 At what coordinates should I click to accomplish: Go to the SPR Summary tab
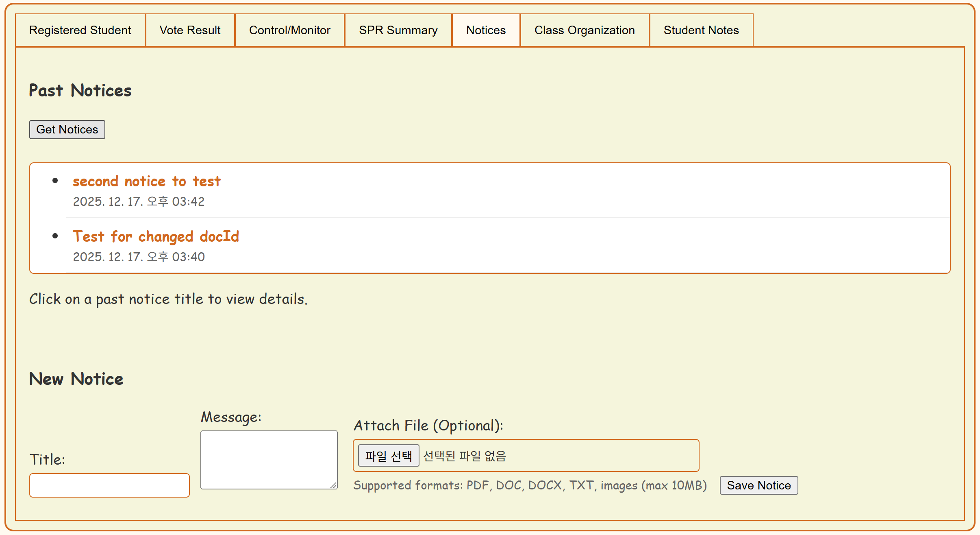(x=398, y=30)
